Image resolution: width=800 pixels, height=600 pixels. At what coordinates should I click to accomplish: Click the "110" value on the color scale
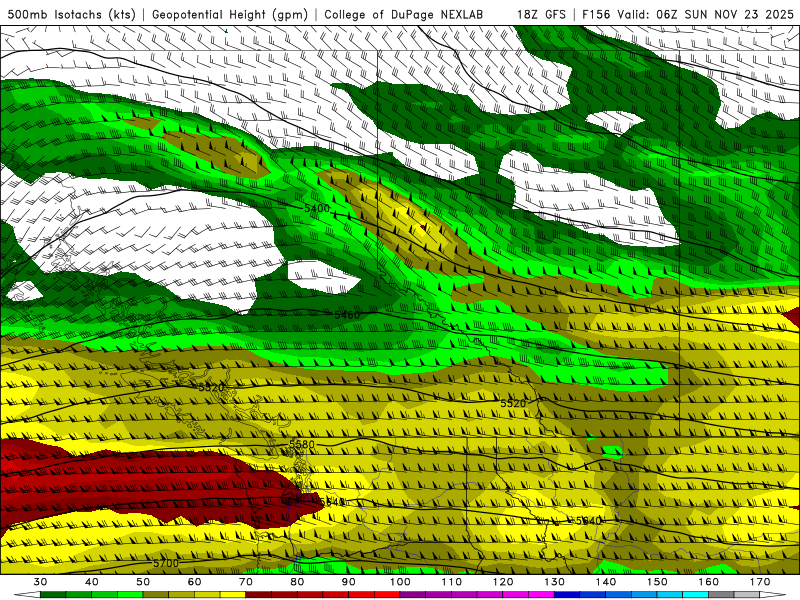pyautogui.click(x=452, y=582)
